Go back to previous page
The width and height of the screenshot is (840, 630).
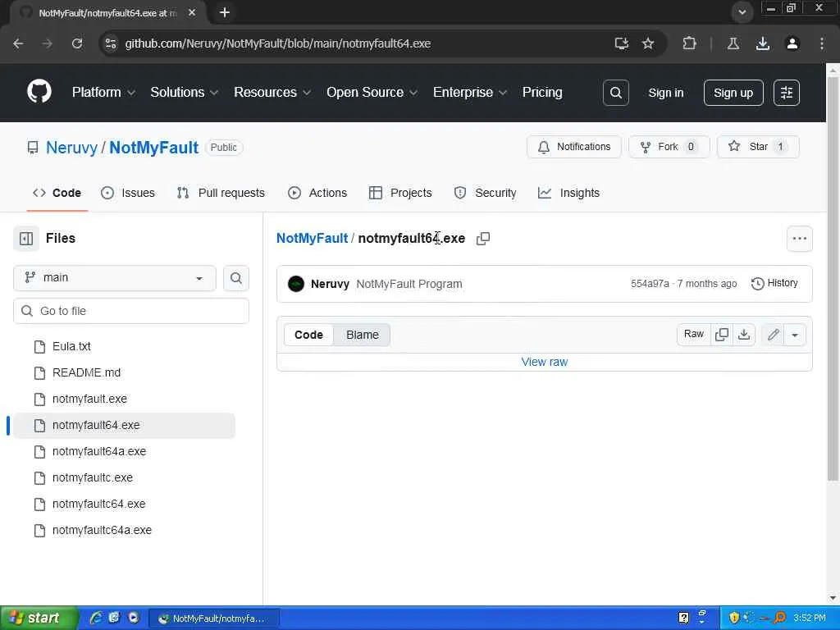pyautogui.click(x=18, y=43)
